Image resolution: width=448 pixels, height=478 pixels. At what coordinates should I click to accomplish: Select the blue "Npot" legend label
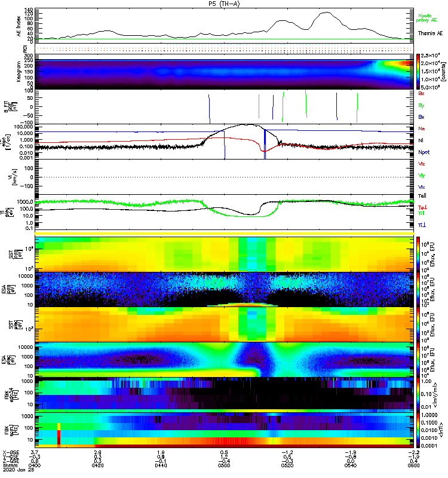tap(424, 152)
